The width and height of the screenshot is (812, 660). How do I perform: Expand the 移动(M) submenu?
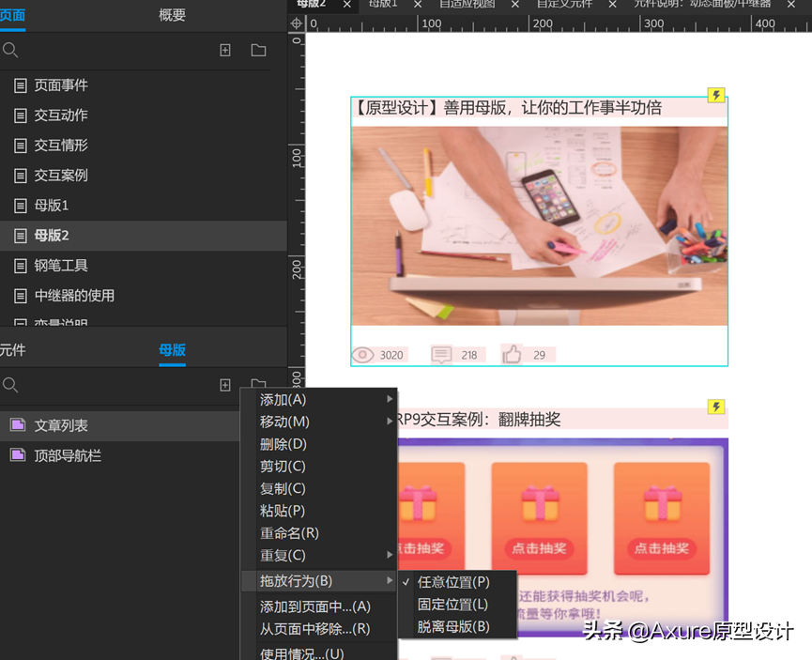pyautogui.click(x=319, y=422)
